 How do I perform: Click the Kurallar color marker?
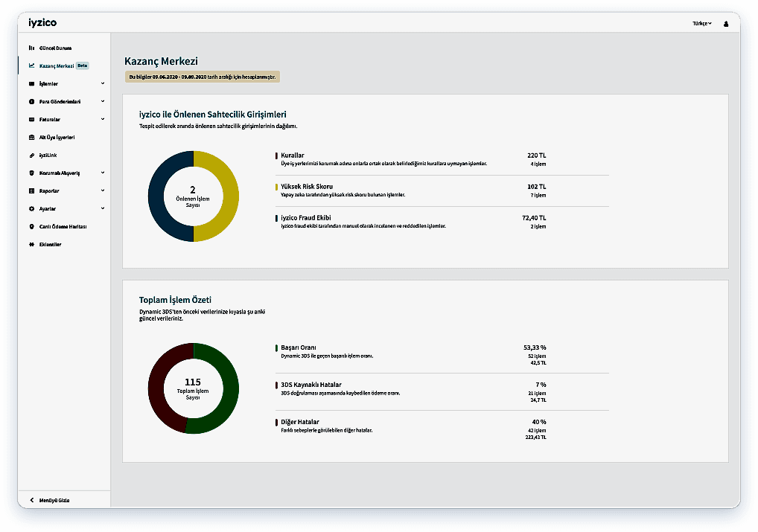[276, 156]
